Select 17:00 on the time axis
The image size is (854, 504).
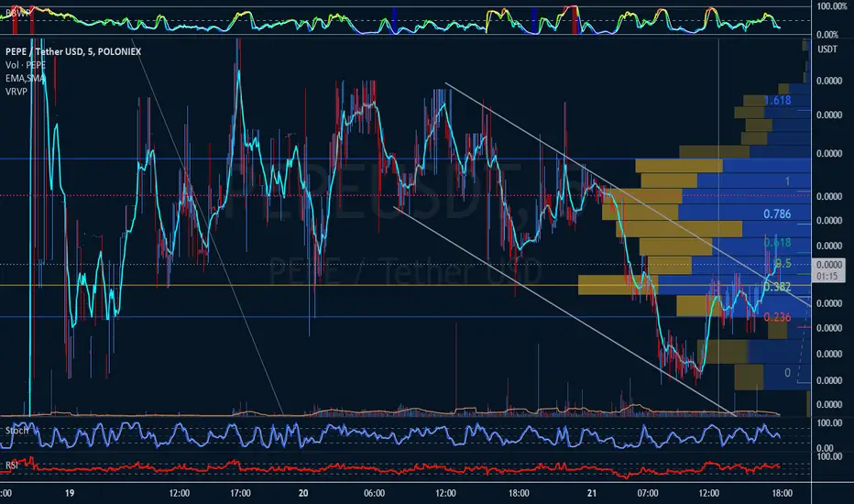pyautogui.click(x=240, y=493)
